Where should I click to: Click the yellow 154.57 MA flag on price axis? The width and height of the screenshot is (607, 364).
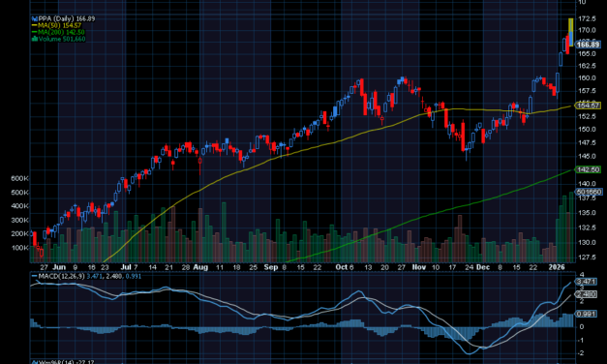[x=588, y=106]
